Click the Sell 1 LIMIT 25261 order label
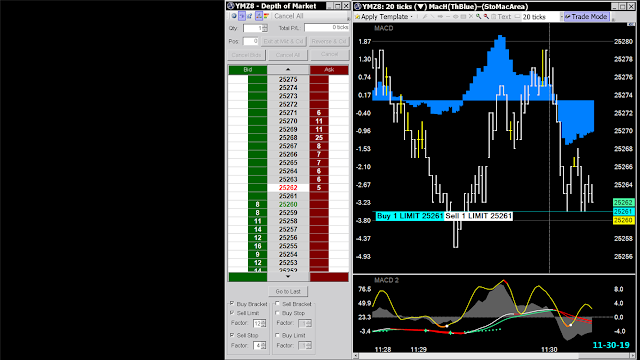The image size is (640, 360). [x=478, y=216]
